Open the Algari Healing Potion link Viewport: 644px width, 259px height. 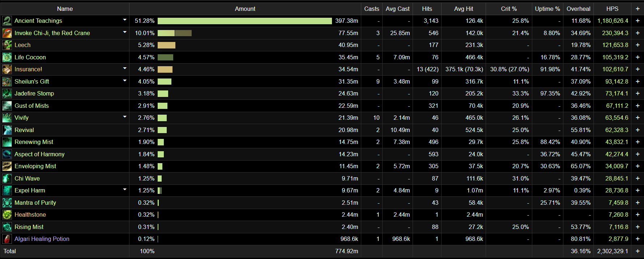(42, 239)
